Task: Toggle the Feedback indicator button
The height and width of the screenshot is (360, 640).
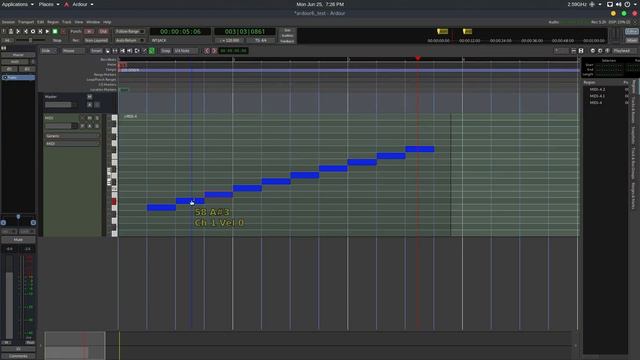Action: point(287,41)
